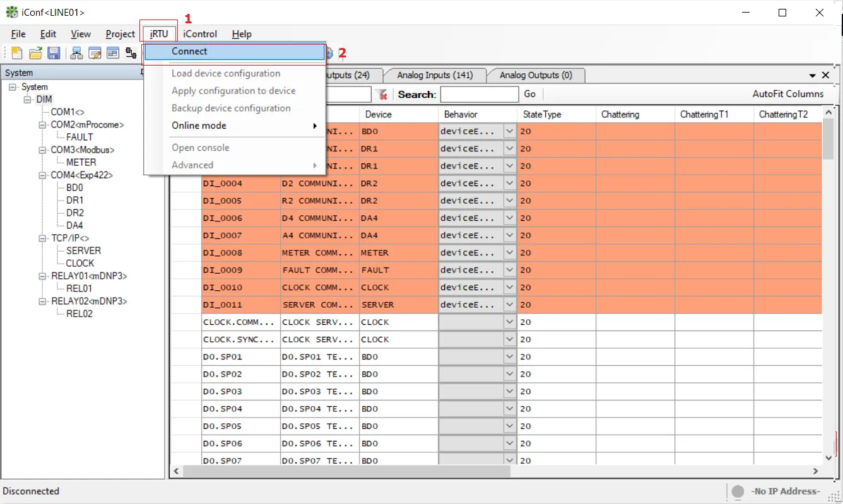Collapse the DIM tree node

click(x=27, y=100)
